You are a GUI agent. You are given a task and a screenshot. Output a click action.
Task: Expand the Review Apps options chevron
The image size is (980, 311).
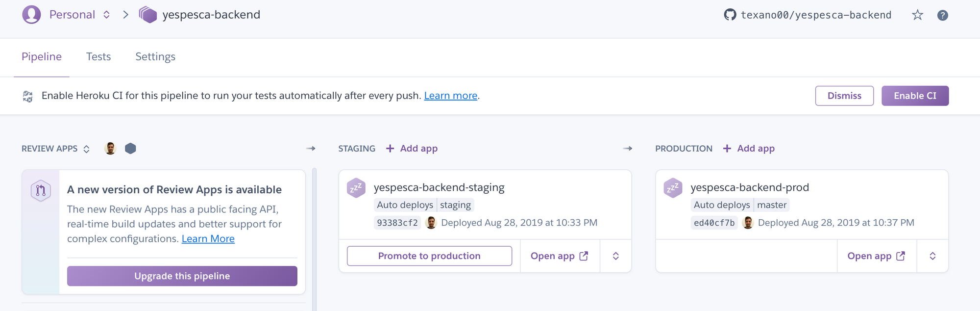(87, 149)
